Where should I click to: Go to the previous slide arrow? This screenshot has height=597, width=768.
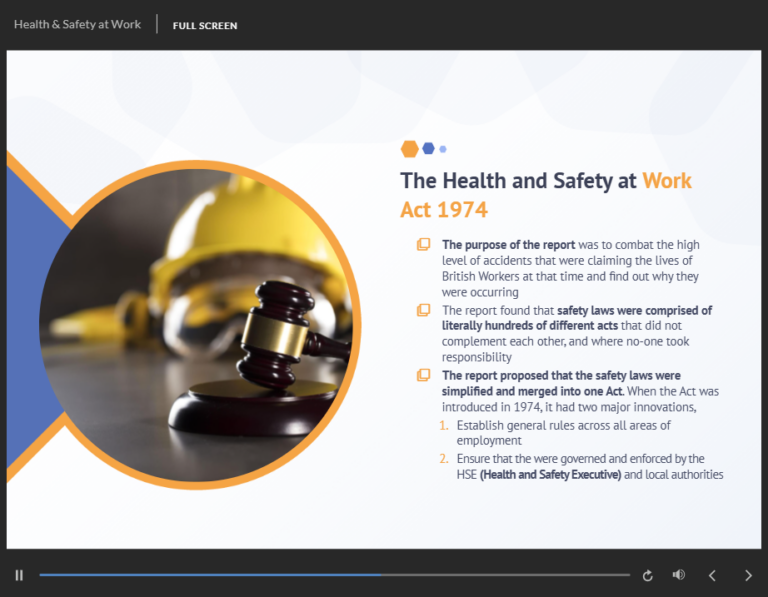(712, 575)
